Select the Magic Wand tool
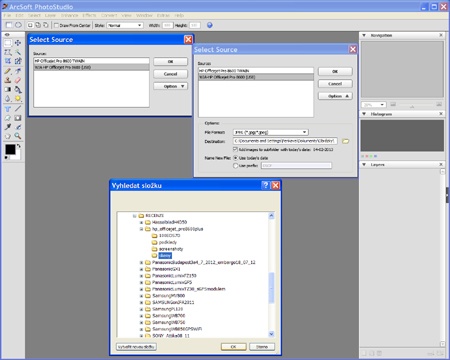The height and width of the screenshot is (360, 450). [18, 52]
